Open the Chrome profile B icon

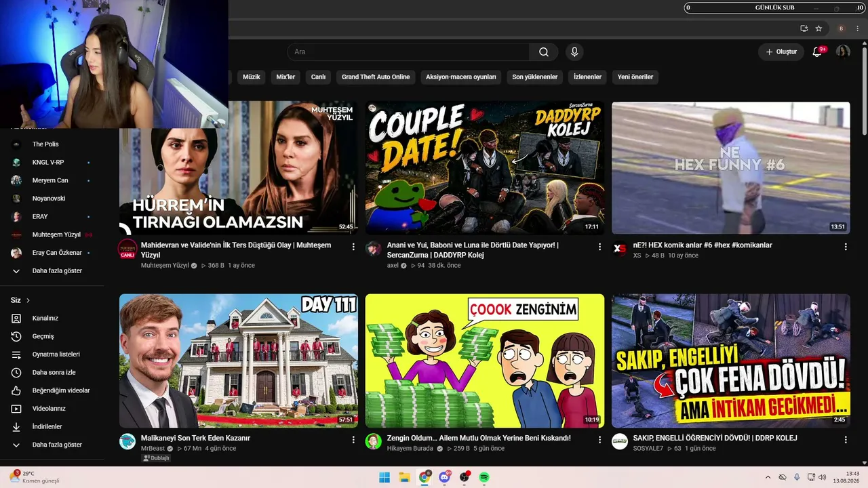click(x=841, y=28)
